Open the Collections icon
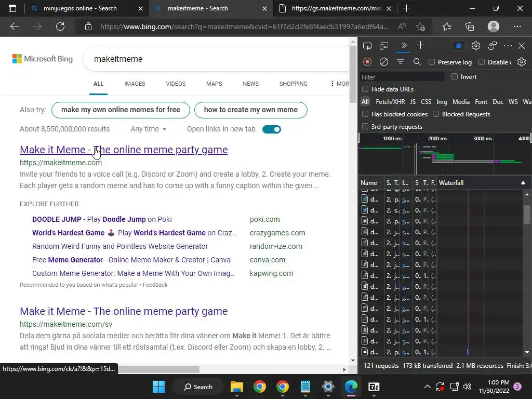This screenshot has width=532, height=399. [470, 26]
